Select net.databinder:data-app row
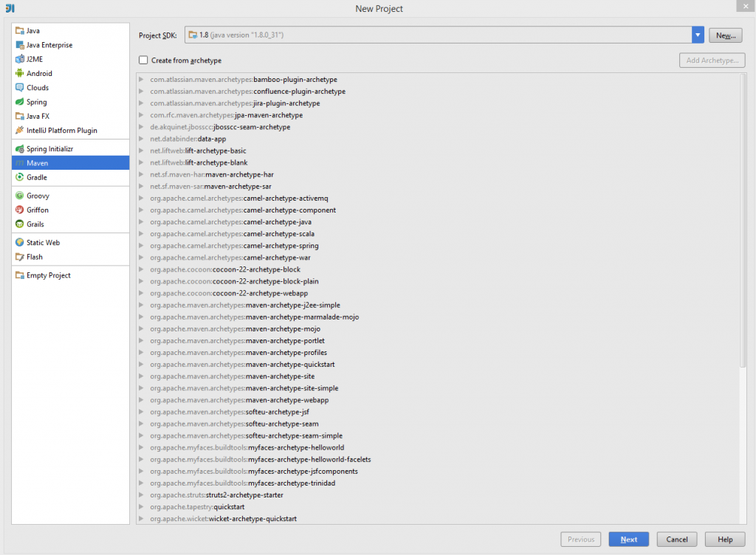 (438, 139)
